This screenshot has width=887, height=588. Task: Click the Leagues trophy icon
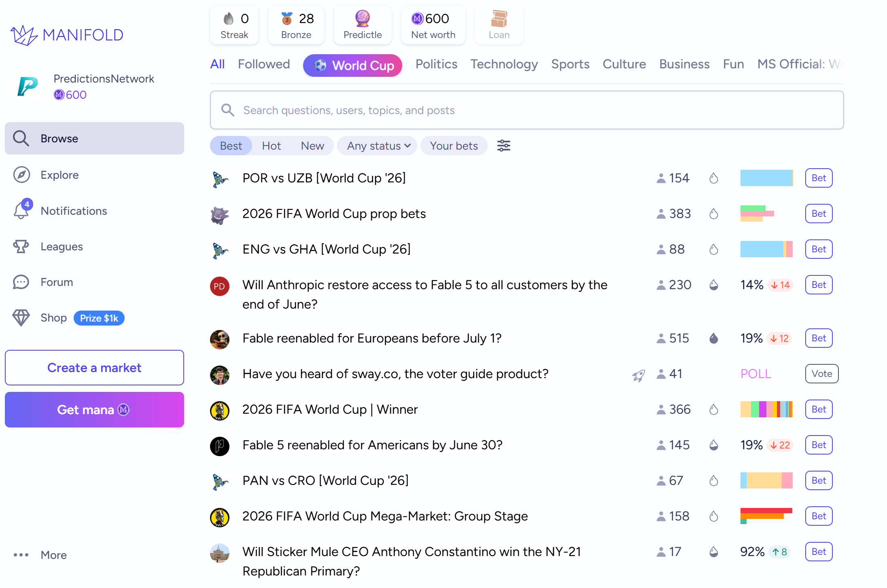tap(21, 246)
